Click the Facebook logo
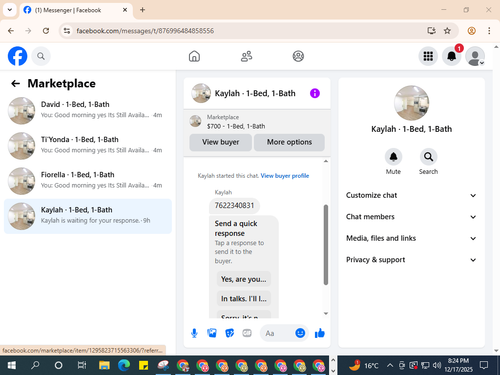The image size is (500, 375). pyautogui.click(x=17, y=56)
